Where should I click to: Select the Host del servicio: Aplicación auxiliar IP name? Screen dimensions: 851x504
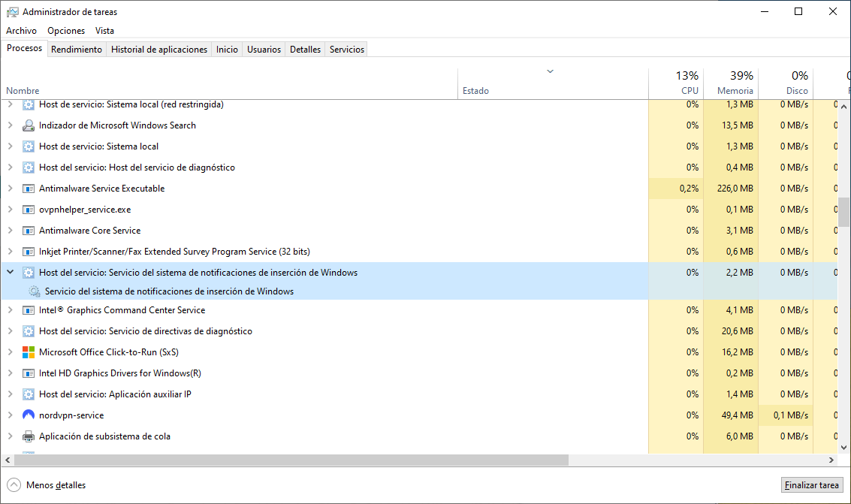pyautogui.click(x=114, y=394)
